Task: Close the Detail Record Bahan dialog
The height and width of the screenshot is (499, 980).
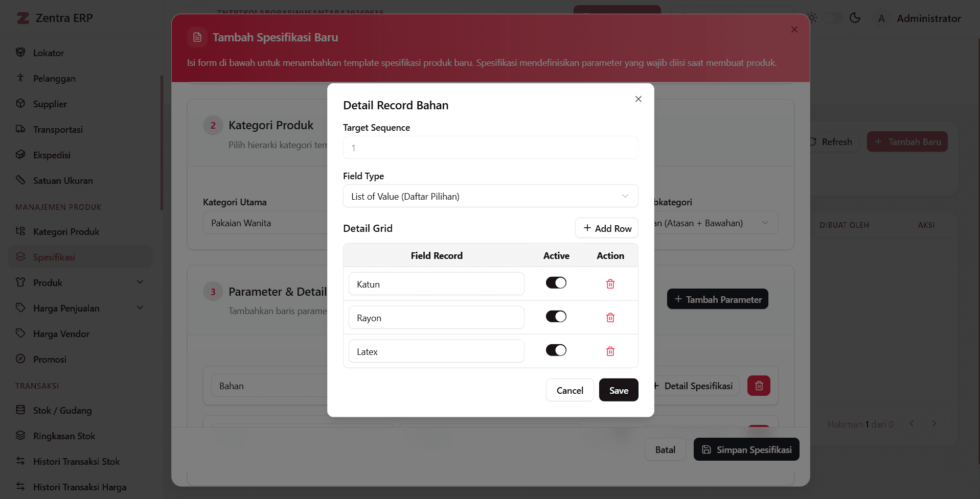Action: [x=638, y=99]
